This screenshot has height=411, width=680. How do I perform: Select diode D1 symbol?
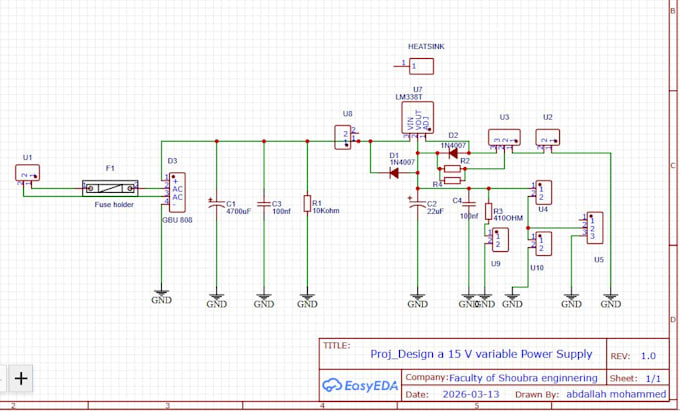pos(394,173)
